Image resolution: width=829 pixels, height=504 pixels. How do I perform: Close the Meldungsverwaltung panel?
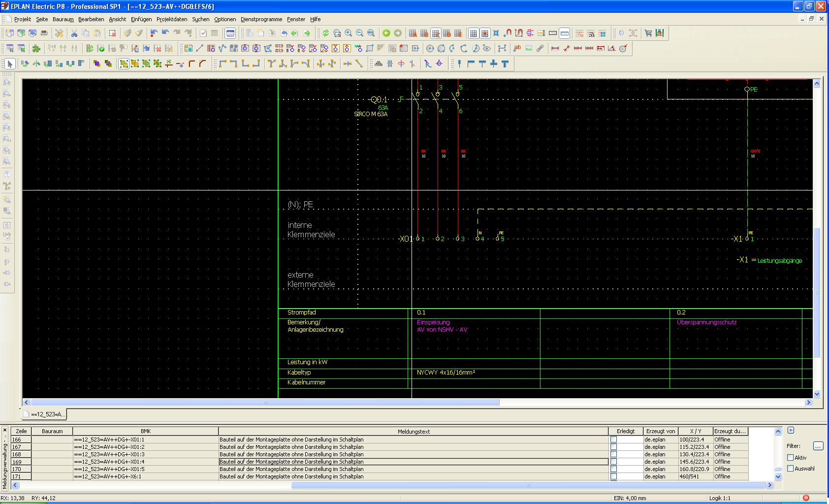(x=5, y=430)
